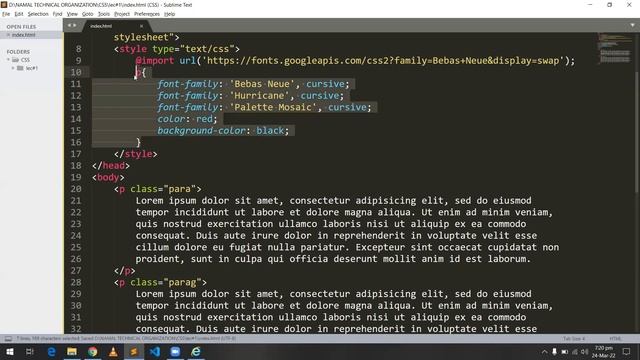Open the Project menu

coord(122,14)
